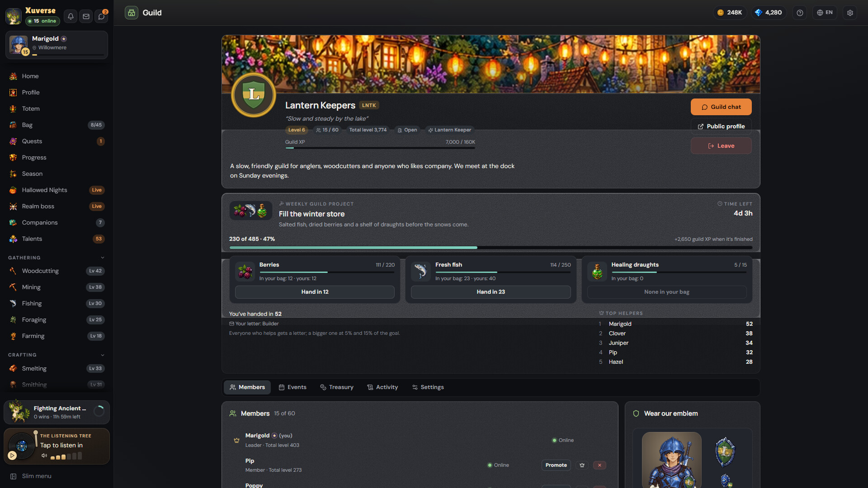The height and width of the screenshot is (488, 868).
Task: Switch to the Activity tab
Action: 382,387
